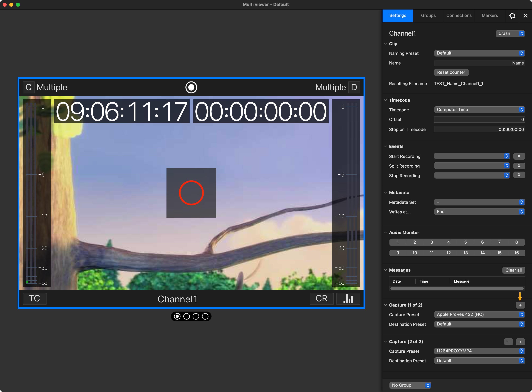Click the red record circle on video
This screenshot has width=532, height=392.
click(191, 193)
